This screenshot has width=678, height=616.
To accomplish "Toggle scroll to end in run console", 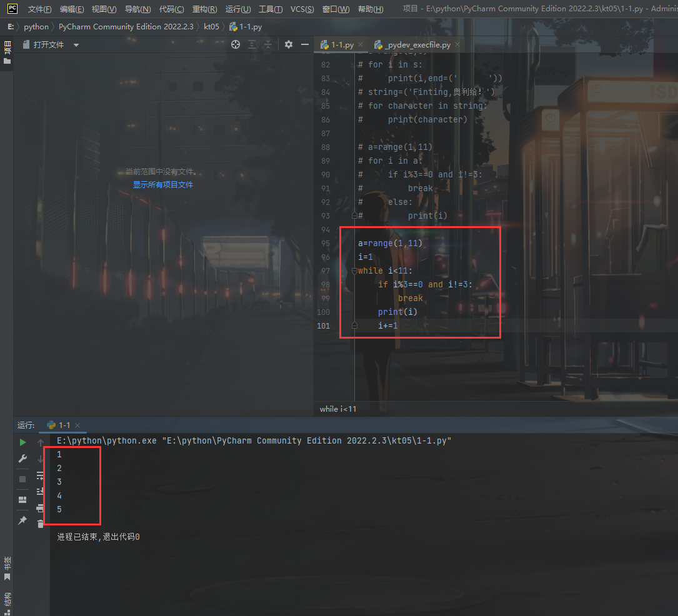I will 40,492.
